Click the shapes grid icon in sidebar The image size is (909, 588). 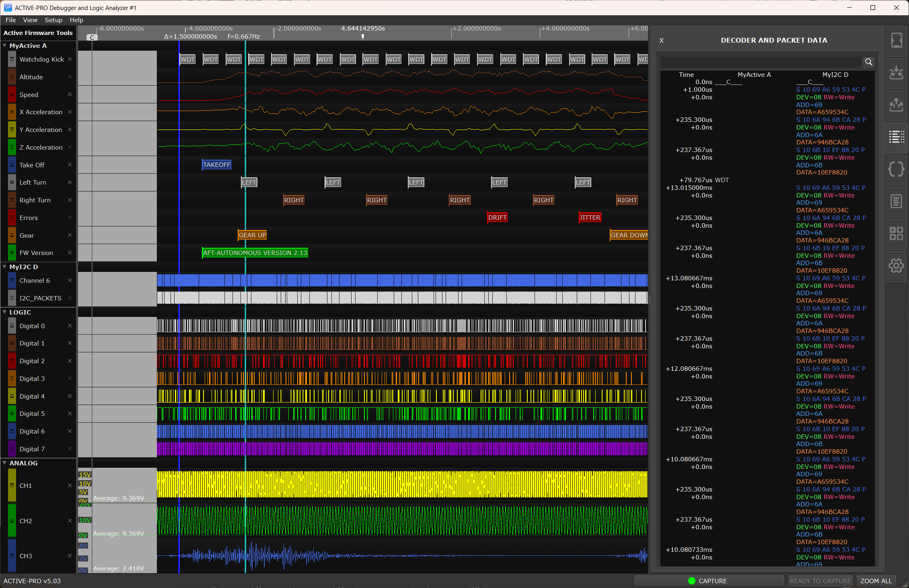[896, 233]
